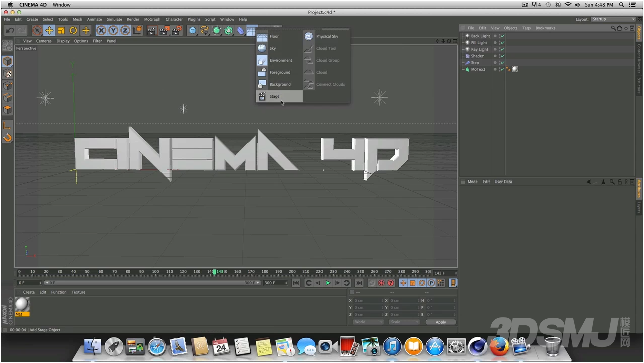Choose Sky from the popup
The height and width of the screenshot is (363, 644).
[x=279, y=48]
